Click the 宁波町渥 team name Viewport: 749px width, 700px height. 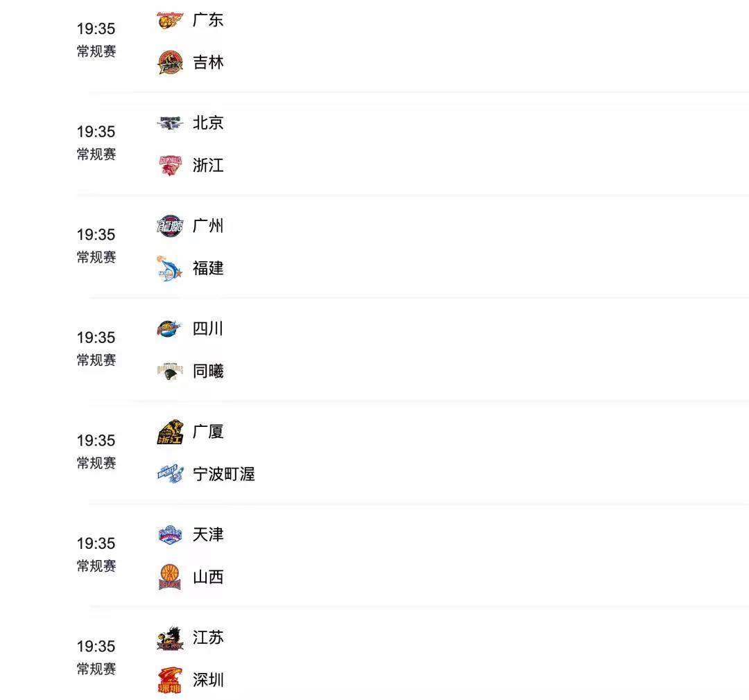coord(223,474)
